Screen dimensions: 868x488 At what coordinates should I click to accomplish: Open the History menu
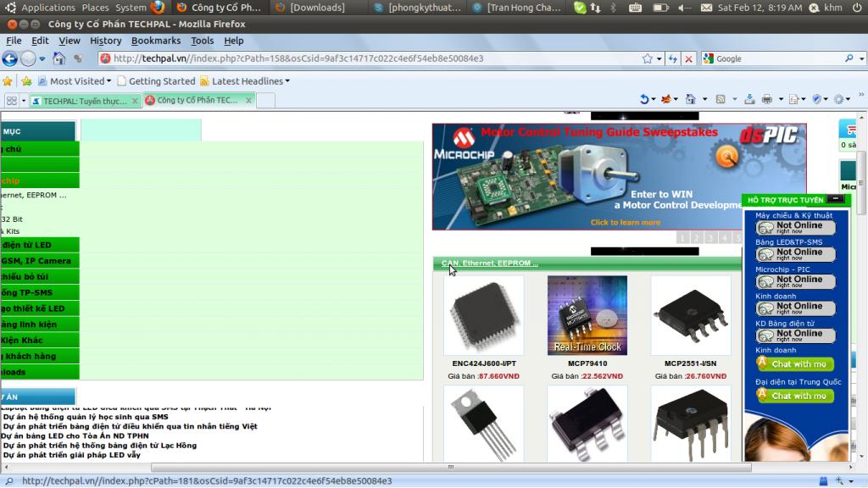click(x=106, y=41)
